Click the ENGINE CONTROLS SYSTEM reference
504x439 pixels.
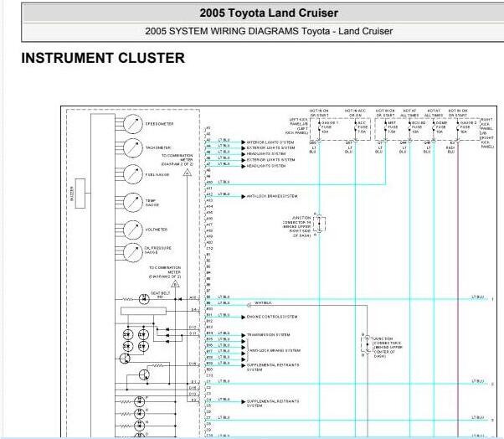[272, 317]
